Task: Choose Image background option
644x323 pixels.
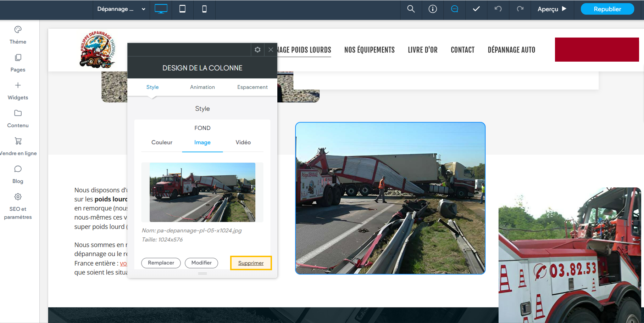Action: point(202,142)
